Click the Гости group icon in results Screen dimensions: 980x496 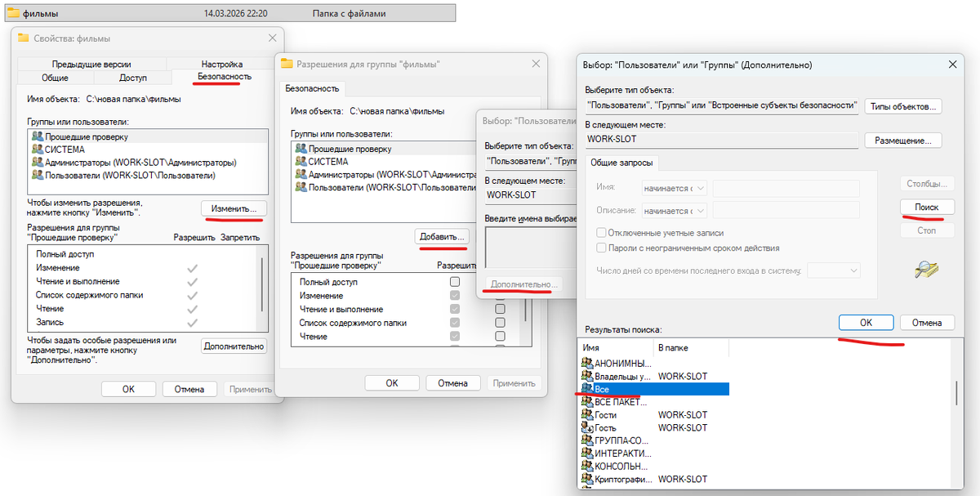click(x=586, y=415)
